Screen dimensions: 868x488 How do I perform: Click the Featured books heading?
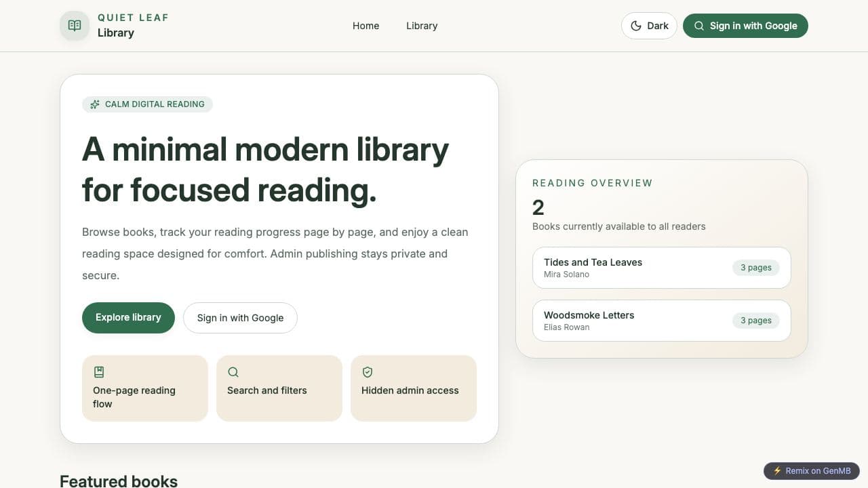pos(119,481)
